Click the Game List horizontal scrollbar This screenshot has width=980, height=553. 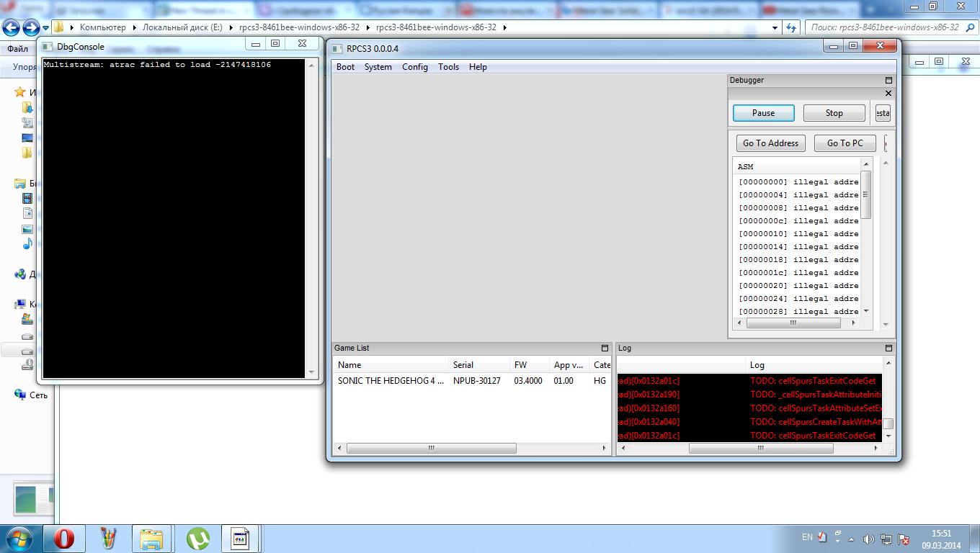tap(431, 448)
